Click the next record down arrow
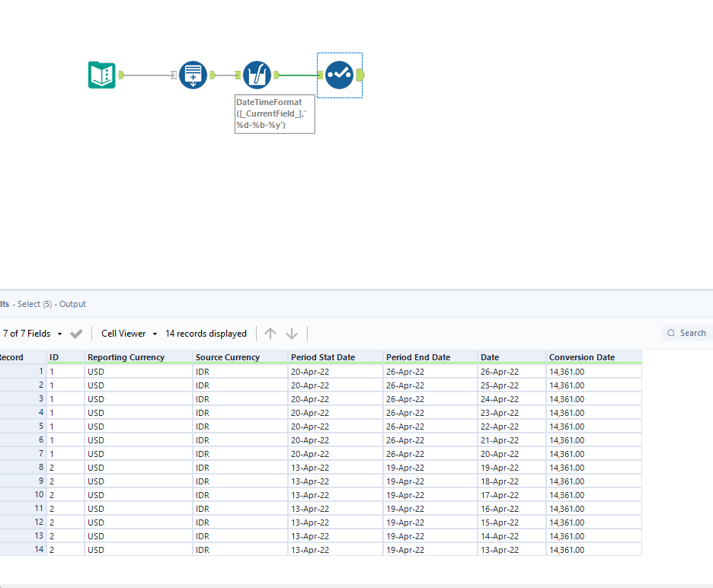The width and height of the screenshot is (713, 588). [292, 334]
